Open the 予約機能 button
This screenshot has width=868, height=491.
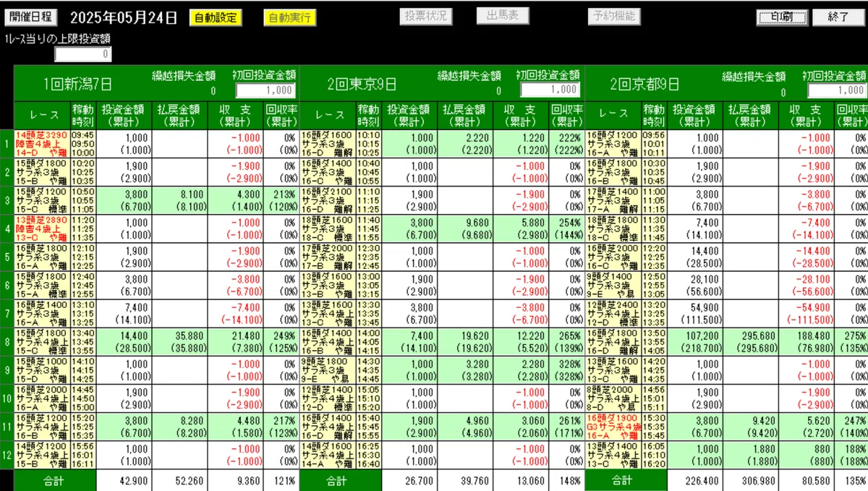[x=614, y=17]
